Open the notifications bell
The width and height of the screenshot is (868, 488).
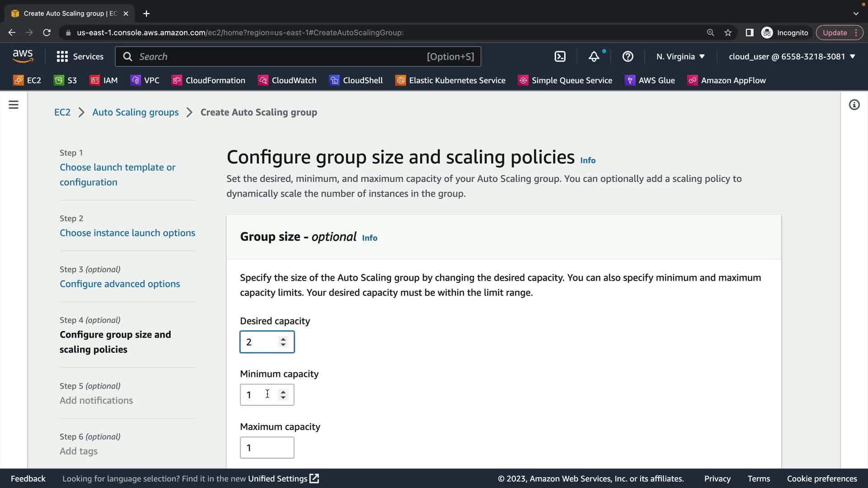[594, 56]
